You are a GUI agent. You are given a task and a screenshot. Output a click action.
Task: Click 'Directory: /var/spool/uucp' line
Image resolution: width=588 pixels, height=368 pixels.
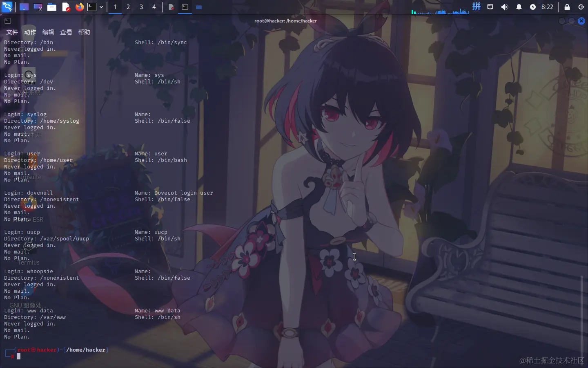(47, 239)
